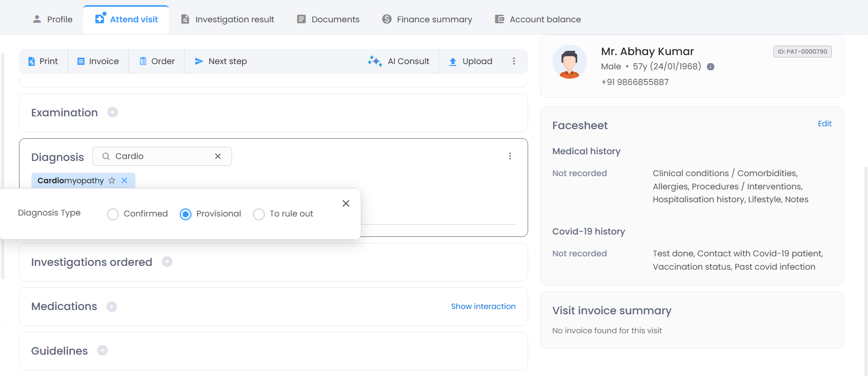Focus the Diagnosis search field
Image resolution: width=868 pixels, height=376 pixels.
pos(162,156)
